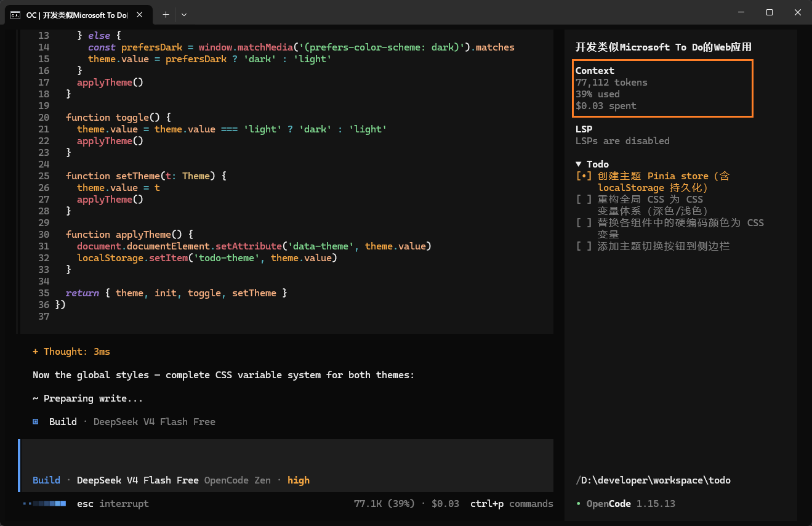
Task: Click the 'DeepSeek V4 Flash Free' model in prompt bar
Action: coord(138,480)
